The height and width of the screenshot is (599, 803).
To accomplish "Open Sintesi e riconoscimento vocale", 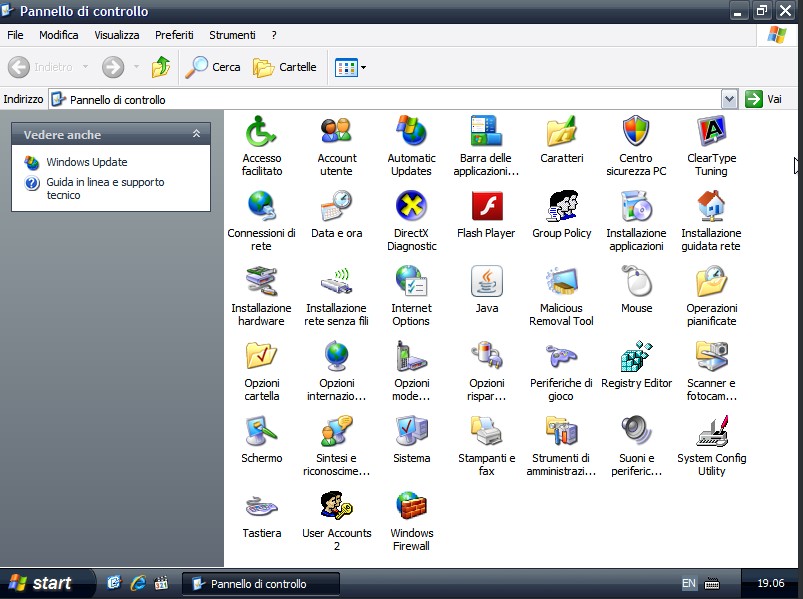I will (336, 445).
